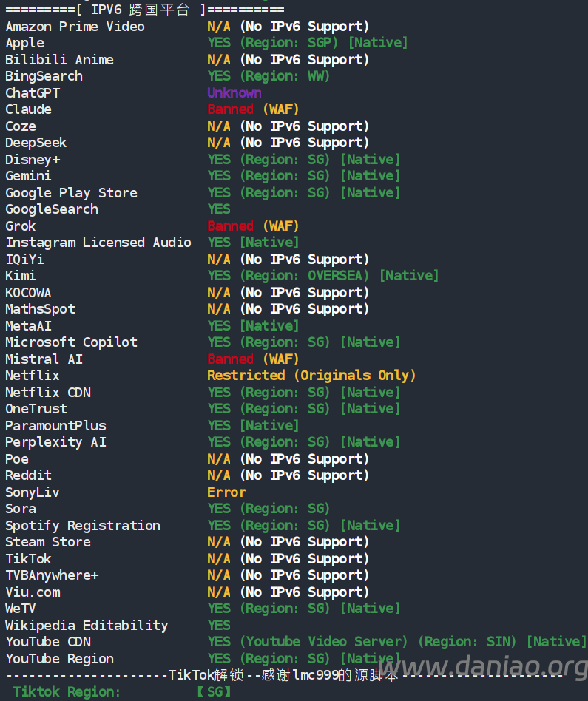Screen dimensions: 588x701
Task: Click 'Wikipedia Editability' label
Action: (87, 626)
